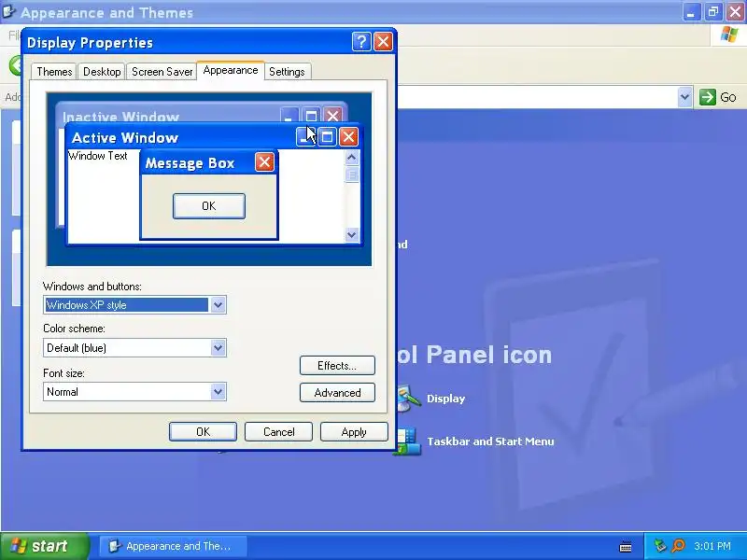The height and width of the screenshot is (560, 747).
Task: Cancel the Display Properties dialog
Action: [278, 432]
